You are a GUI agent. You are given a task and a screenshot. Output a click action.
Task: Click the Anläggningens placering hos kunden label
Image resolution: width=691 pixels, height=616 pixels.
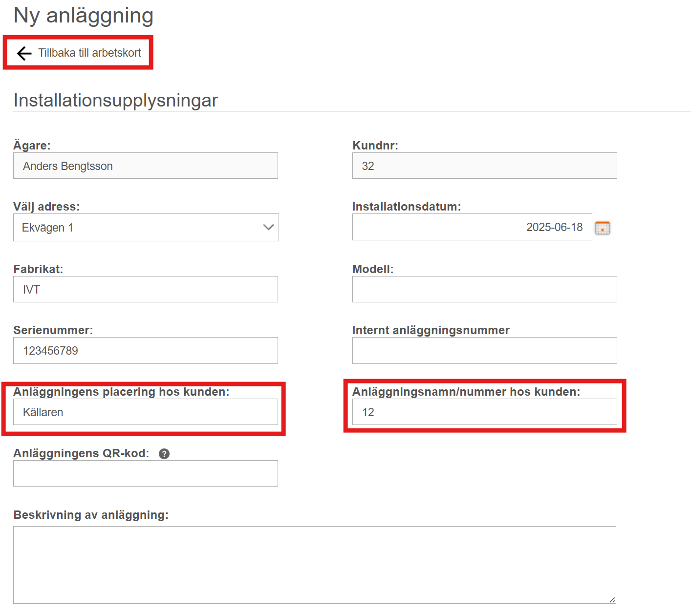(x=121, y=392)
